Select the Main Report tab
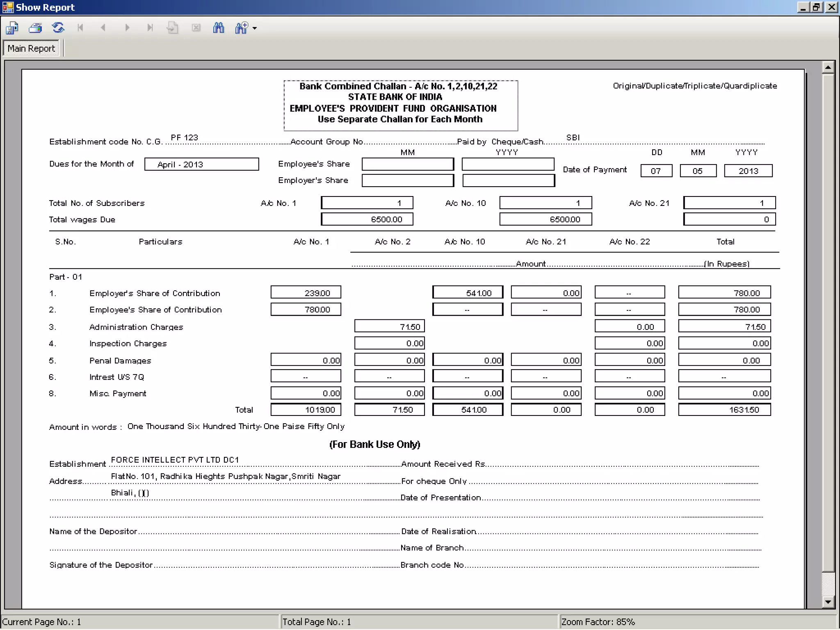Screen dimensions: 840x630 [31, 48]
